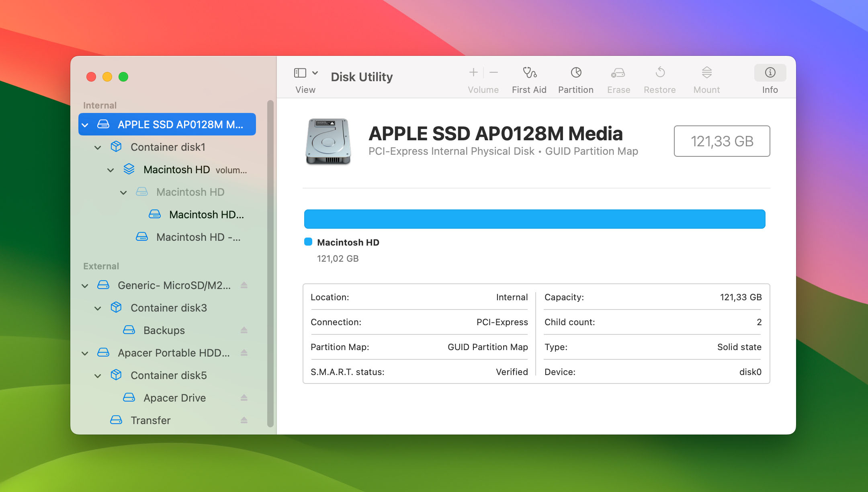Screen dimensions: 868x492
Task: Click the Info toolbar icon
Action: pyautogui.click(x=770, y=73)
